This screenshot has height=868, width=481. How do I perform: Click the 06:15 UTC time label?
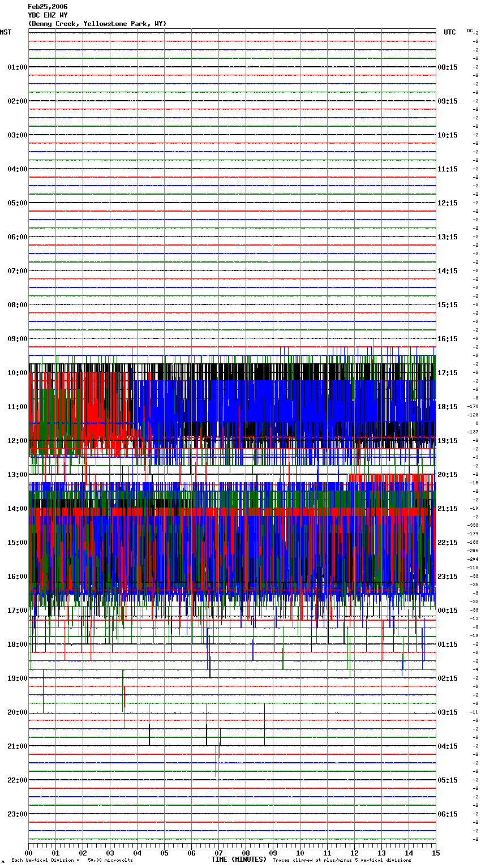[448, 814]
